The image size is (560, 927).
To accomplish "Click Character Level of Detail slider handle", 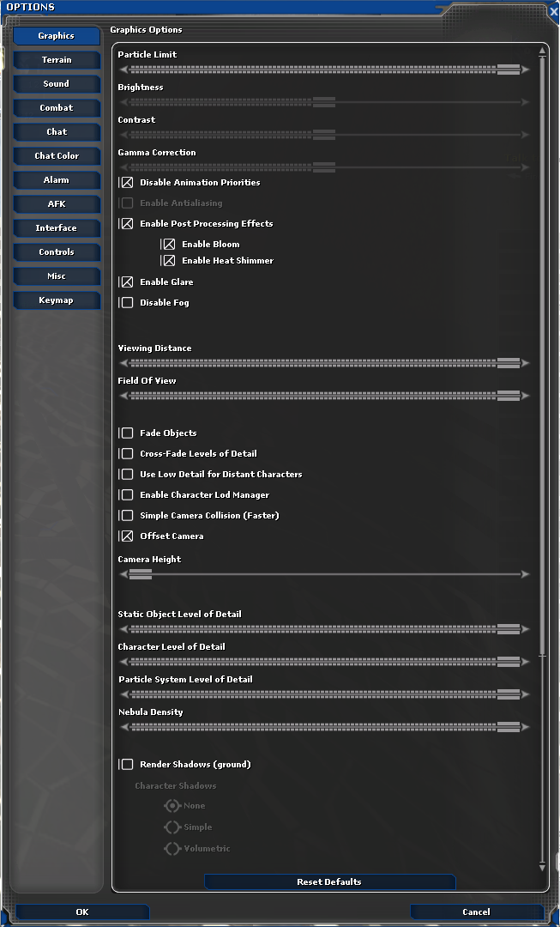I will 509,662.
